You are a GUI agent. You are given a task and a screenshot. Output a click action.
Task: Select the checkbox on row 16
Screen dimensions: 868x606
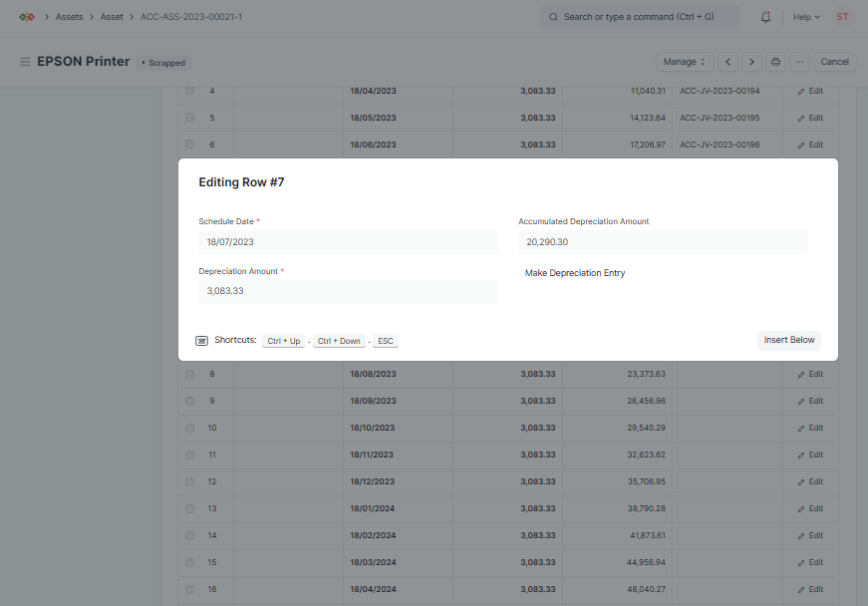click(x=189, y=589)
